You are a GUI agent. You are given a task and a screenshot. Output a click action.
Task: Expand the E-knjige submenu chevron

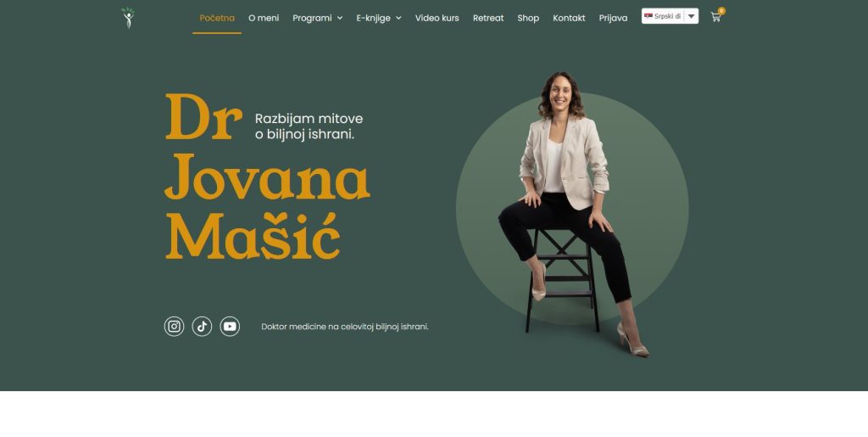click(398, 18)
